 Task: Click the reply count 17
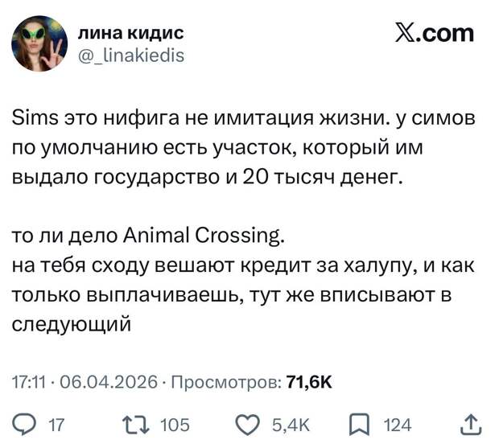(x=56, y=425)
